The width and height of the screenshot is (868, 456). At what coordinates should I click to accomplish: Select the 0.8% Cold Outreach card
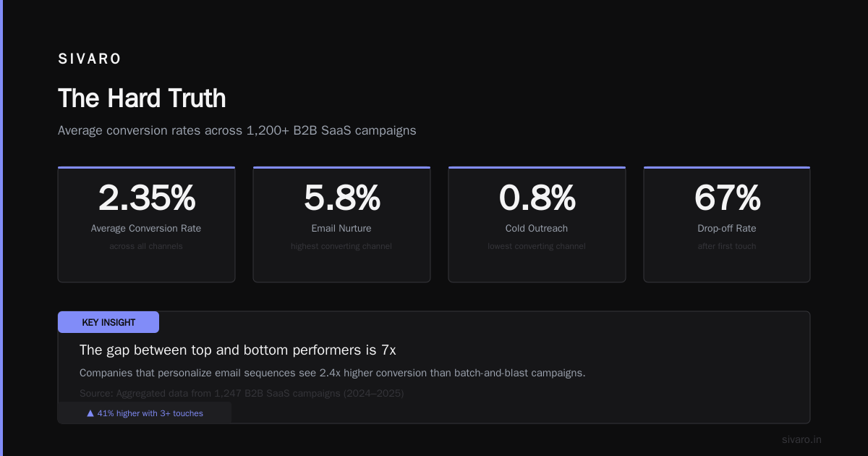click(537, 224)
